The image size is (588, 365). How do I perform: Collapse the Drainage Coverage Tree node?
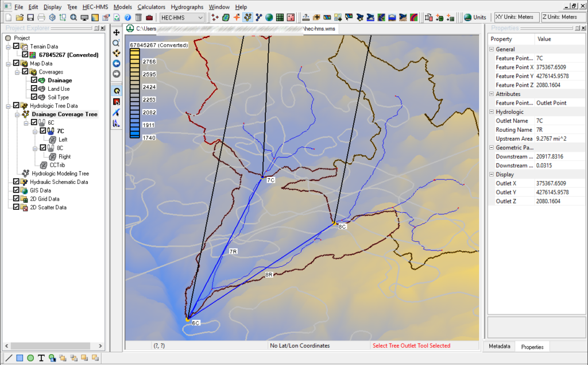(17, 114)
